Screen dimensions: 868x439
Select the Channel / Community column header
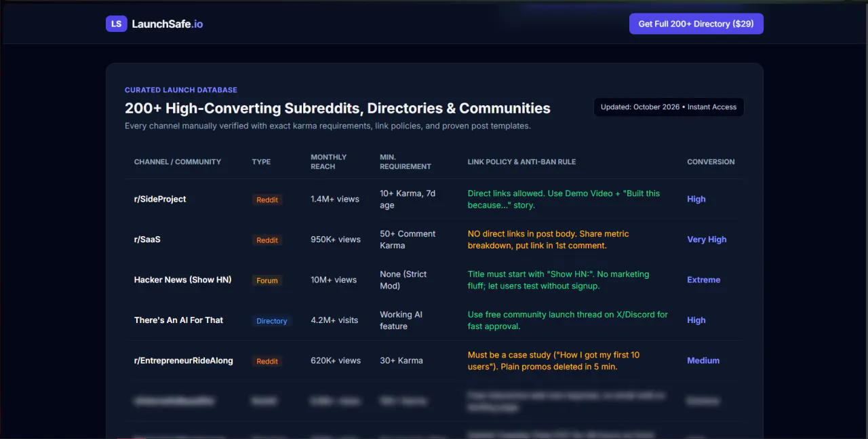(178, 162)
